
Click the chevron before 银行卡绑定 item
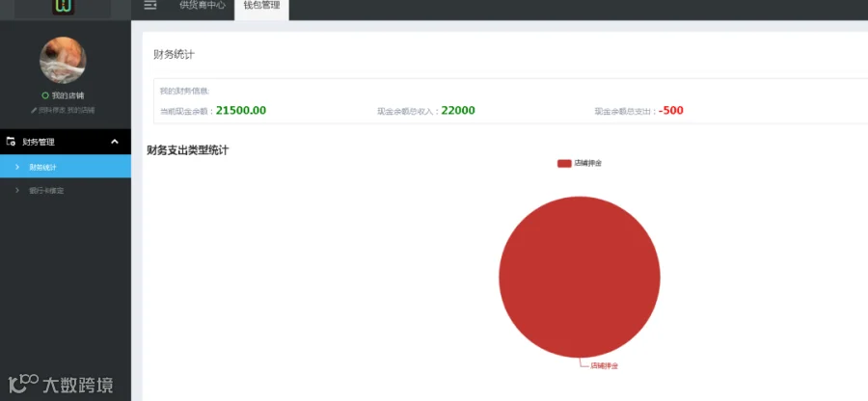(17, 190)
